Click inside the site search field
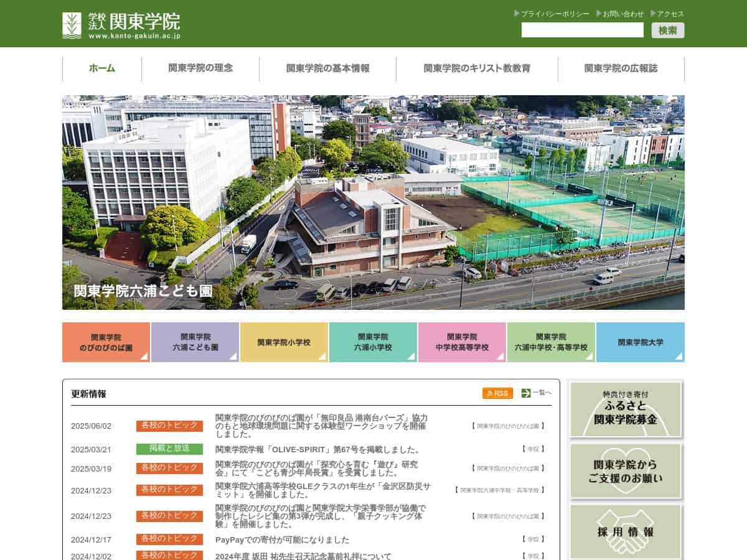 pyautogui.click(x=583, y=30)
